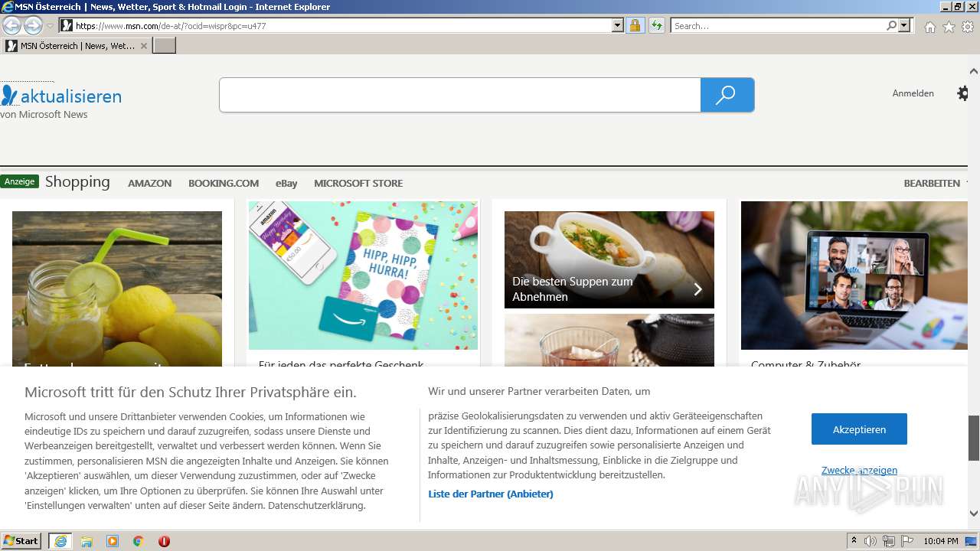The image size is (980, 551).
Task: Click the green Anzeige badge
Action: tap(20, 181)
